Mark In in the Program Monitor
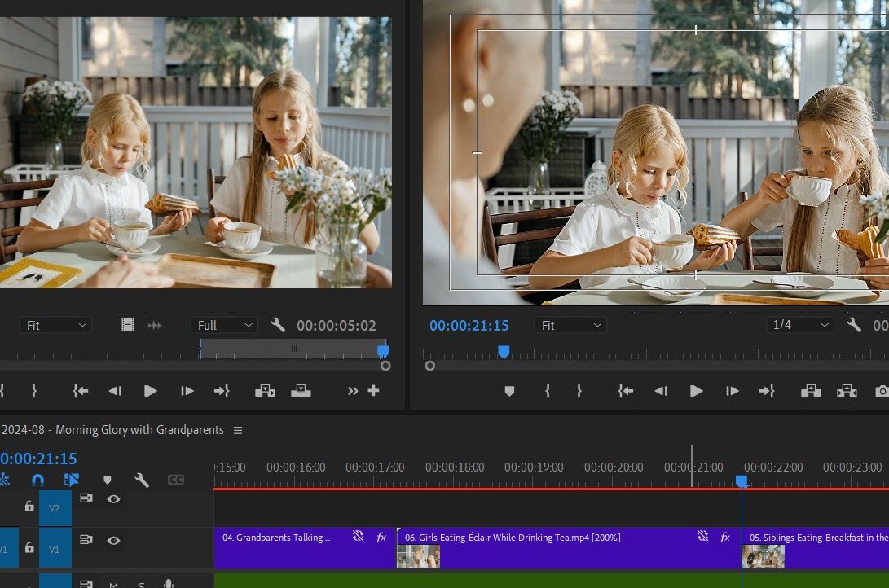The width and height of the screenshot is (889, 588). (547, 391)
